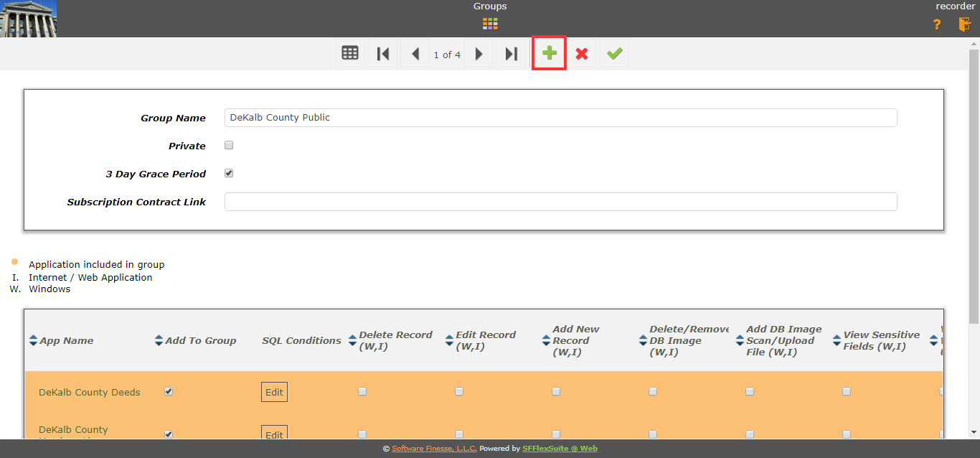This screenshot has height=458, width=980.
Task: Sort by the Edit Record column arrows
Action: [449, 340]
